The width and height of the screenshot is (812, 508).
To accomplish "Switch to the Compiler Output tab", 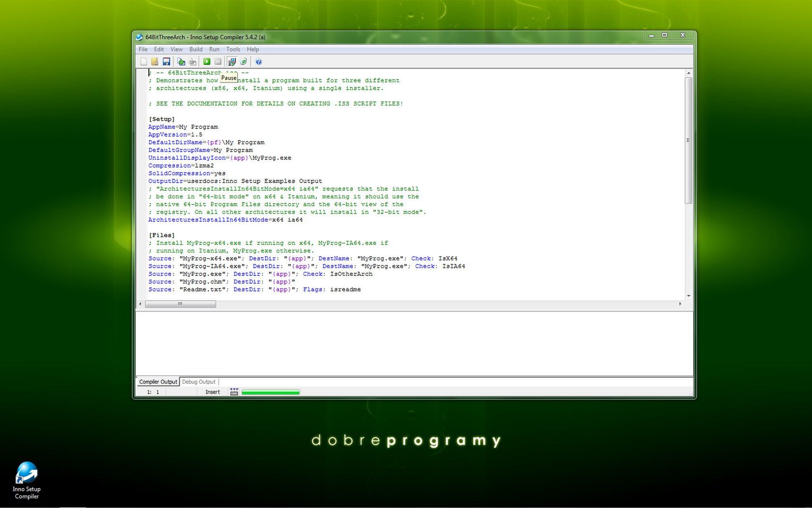I will 158,382.
